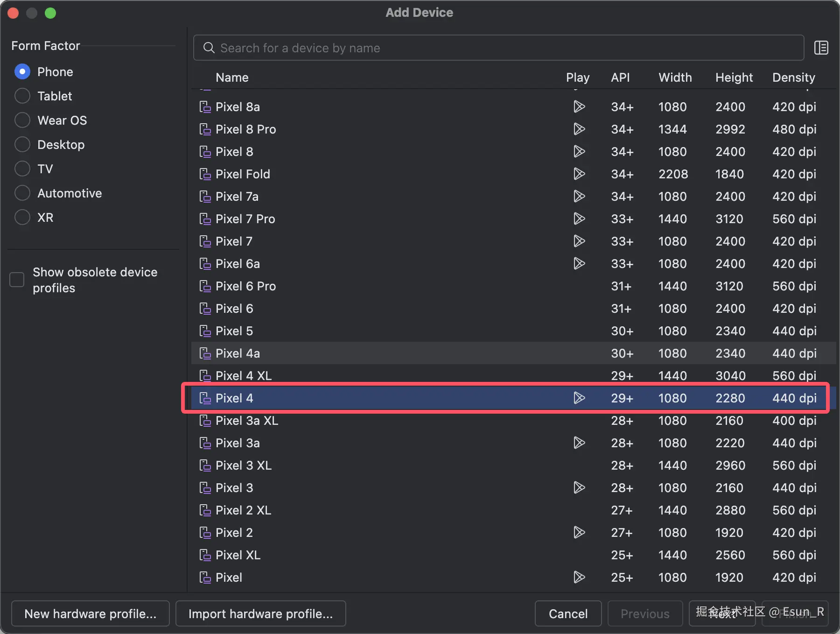Viewport: 840px width, 634px height.
Task: Click New hardware profile button
Action: [x=91, y=613]
